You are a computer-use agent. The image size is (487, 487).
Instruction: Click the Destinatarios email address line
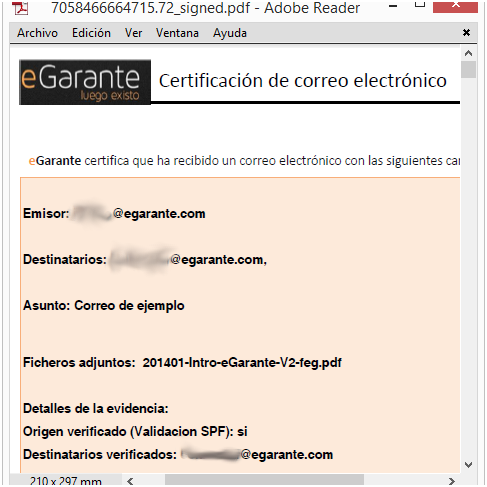click(x=145, y=260)
